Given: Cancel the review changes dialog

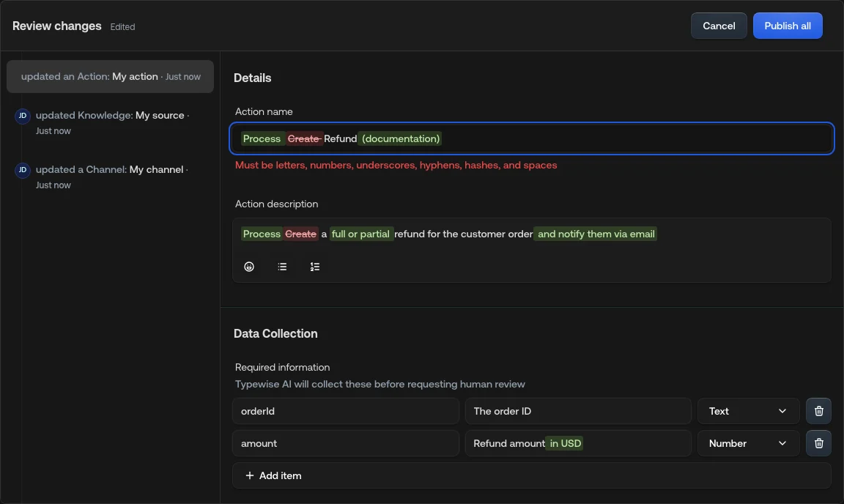Looking at the screenshot, I should 719,26.
